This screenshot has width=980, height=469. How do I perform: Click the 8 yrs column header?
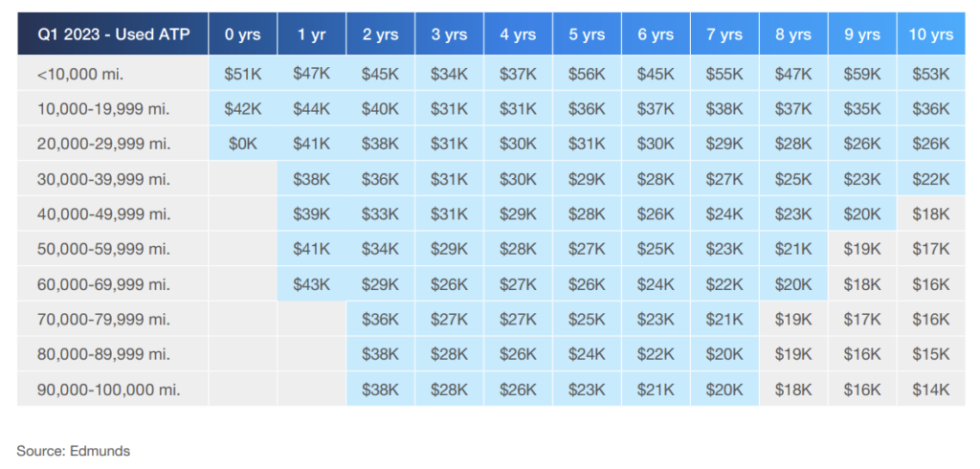click(x=793, y=33)
